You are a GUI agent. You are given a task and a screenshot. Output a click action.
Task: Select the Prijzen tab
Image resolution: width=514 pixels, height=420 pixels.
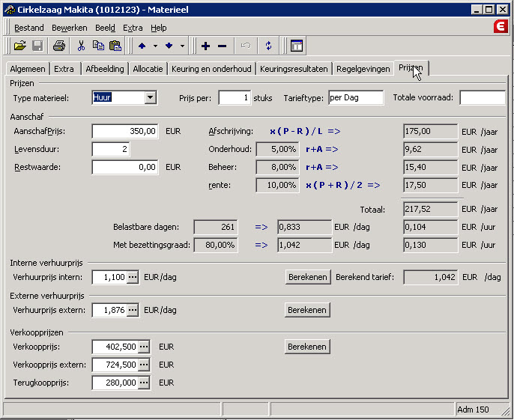(x=411, y=68)
